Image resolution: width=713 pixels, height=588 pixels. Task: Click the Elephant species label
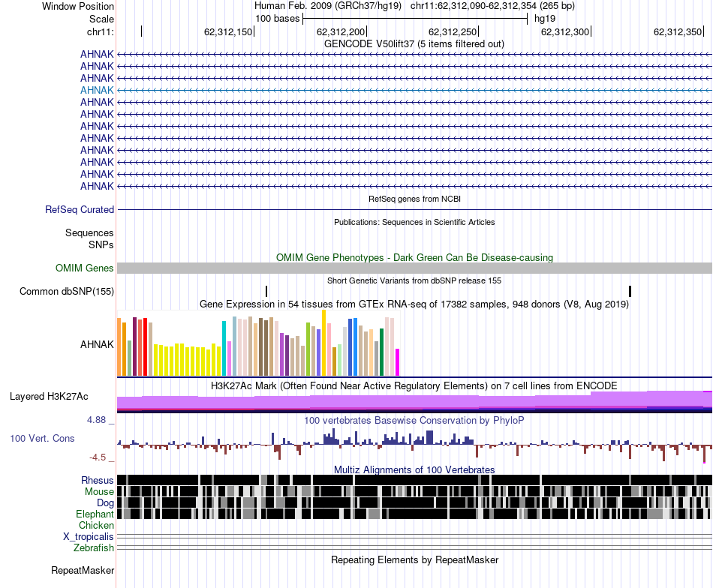[x=95, y=514]
